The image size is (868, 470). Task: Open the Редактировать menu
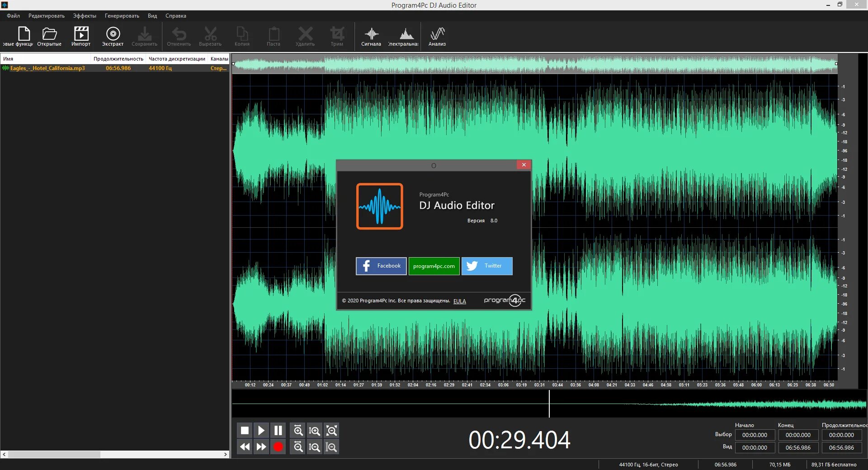tap(47, 16)
